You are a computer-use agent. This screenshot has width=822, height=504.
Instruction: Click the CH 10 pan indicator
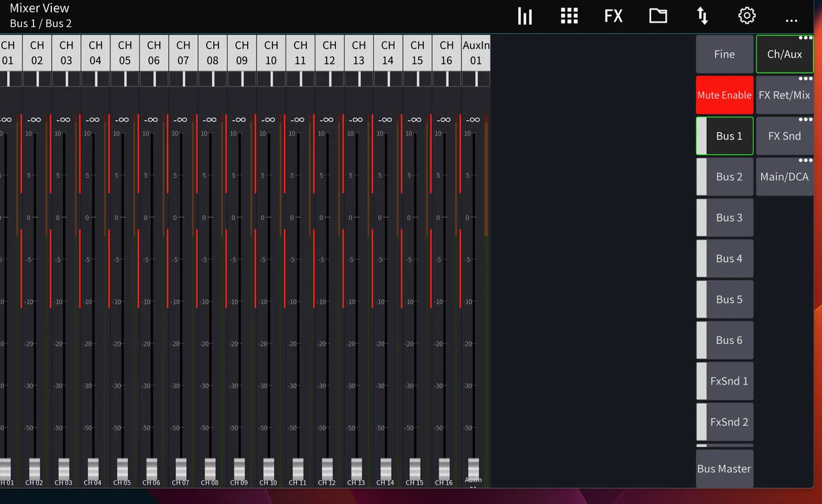tap(271, 79)
